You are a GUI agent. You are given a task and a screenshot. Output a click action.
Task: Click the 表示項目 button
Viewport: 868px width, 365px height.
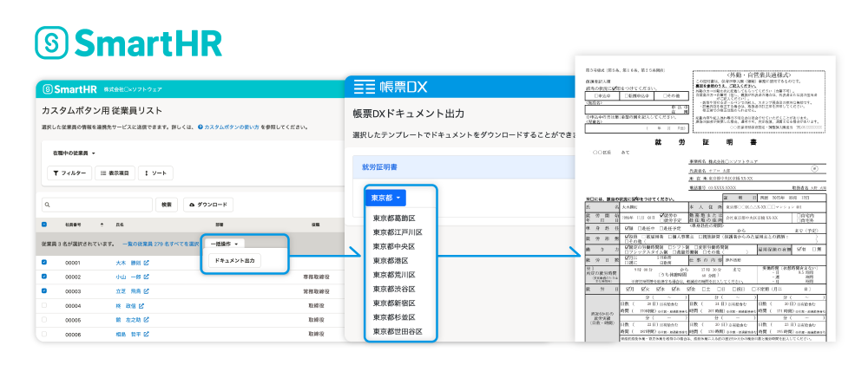115,173
